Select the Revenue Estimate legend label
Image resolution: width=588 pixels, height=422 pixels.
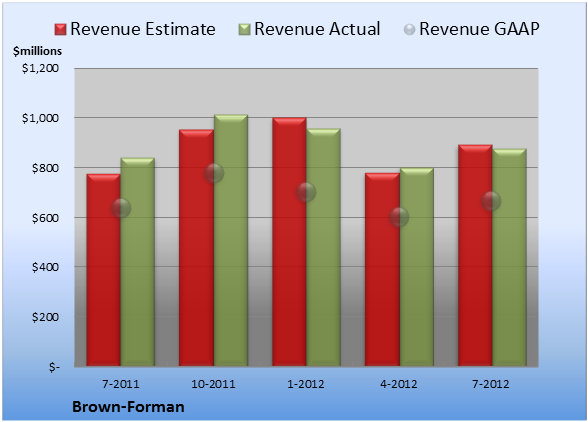coord(143,29)
